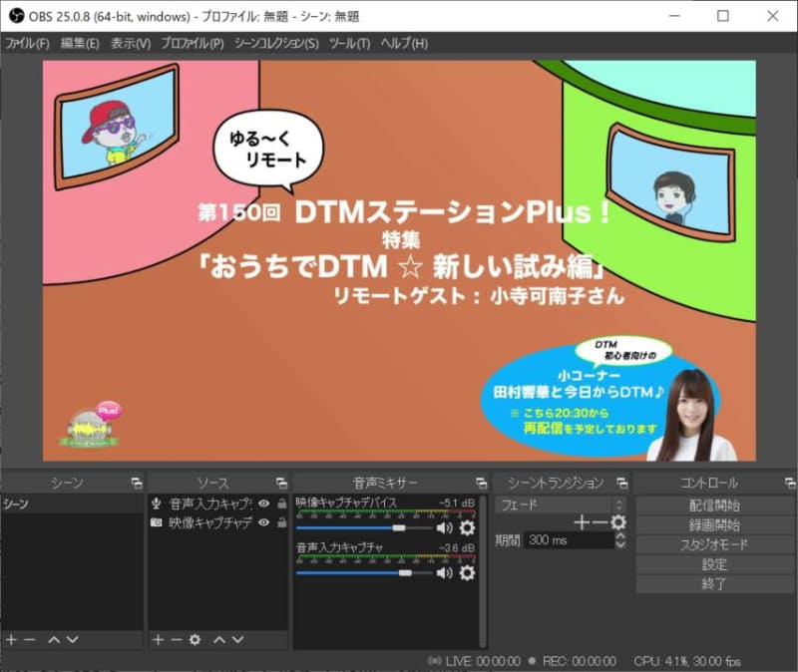Add a scene transition with the plus icon
This screenshot has width=798, height=672.
(x=582, y=521)
